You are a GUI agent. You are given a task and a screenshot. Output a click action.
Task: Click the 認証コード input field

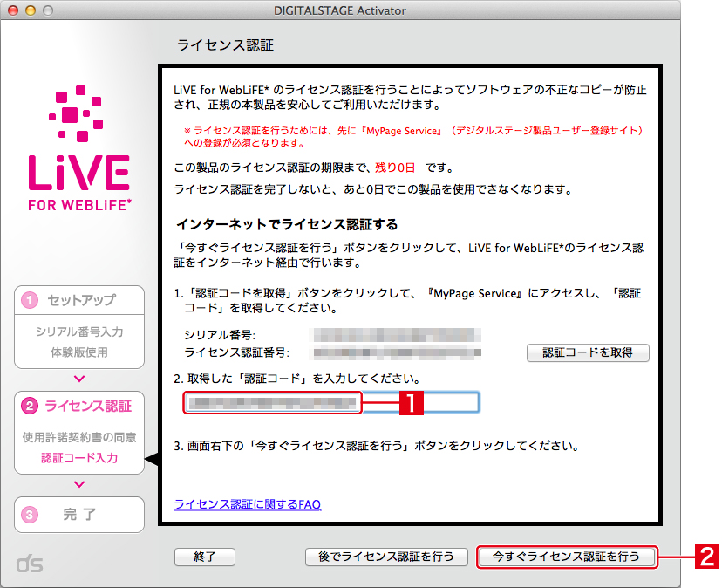pos(331,403)
